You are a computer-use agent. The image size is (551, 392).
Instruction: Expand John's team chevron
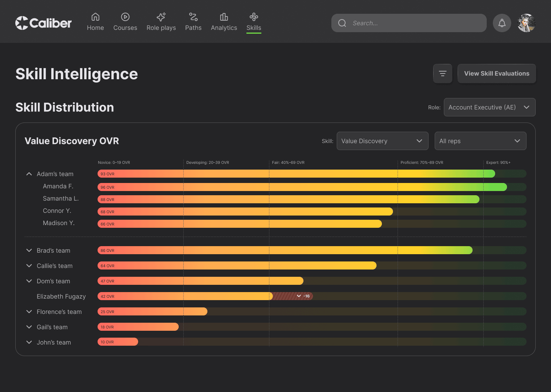[x=29, y=342]
